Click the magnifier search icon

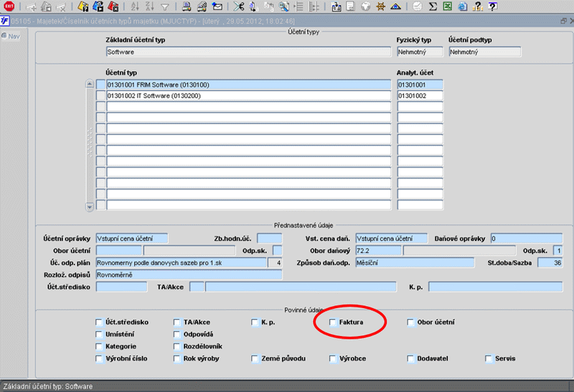pyautogui.click(x=283, y=6)
